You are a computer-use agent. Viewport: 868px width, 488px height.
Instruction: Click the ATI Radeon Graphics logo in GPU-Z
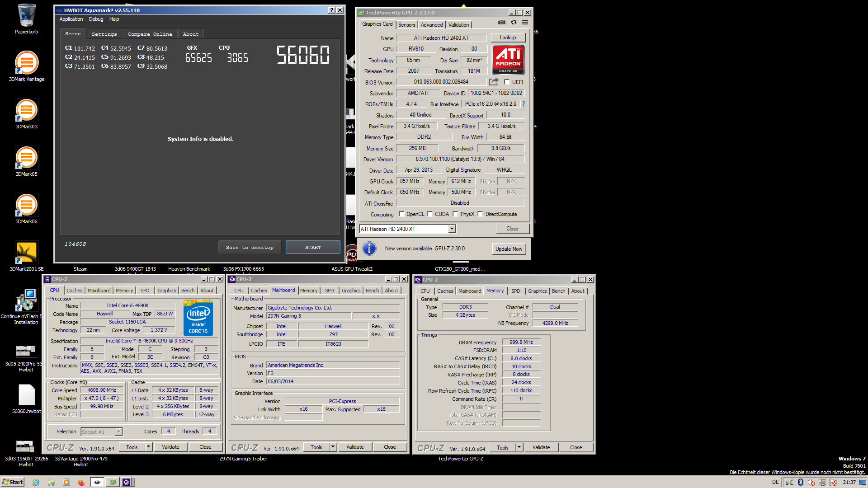pyautogui.click(x=508, y=59)
